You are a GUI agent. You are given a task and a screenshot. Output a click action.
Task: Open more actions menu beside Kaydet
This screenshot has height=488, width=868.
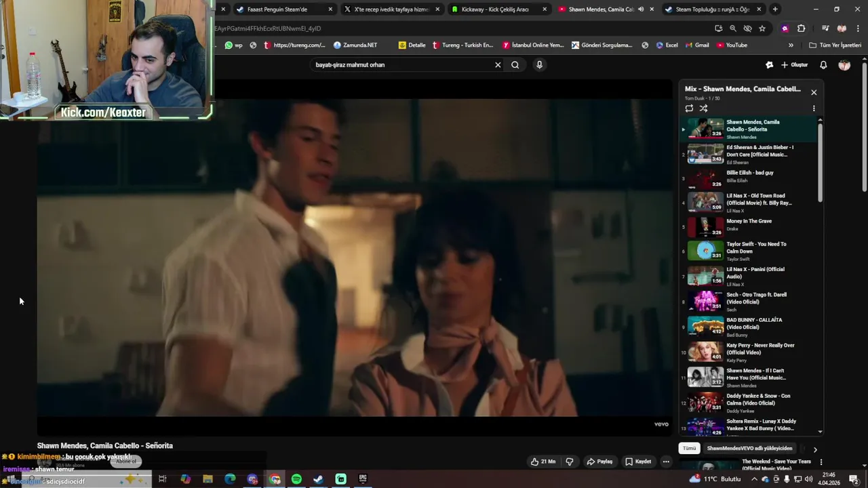(666, 462)
